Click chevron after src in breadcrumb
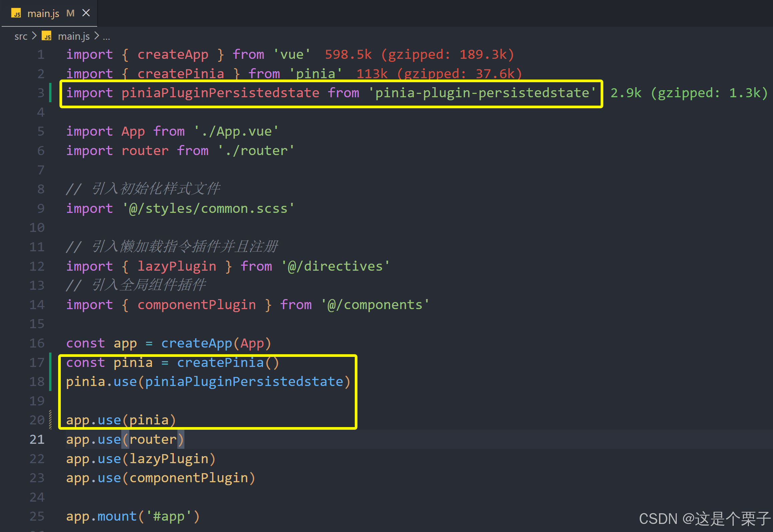 [x=34, y=35]
